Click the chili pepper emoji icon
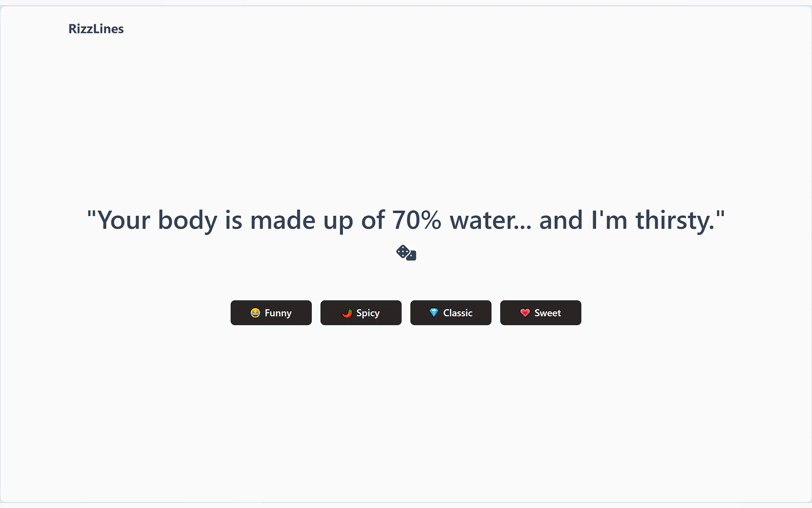 [x=347, y=313]
